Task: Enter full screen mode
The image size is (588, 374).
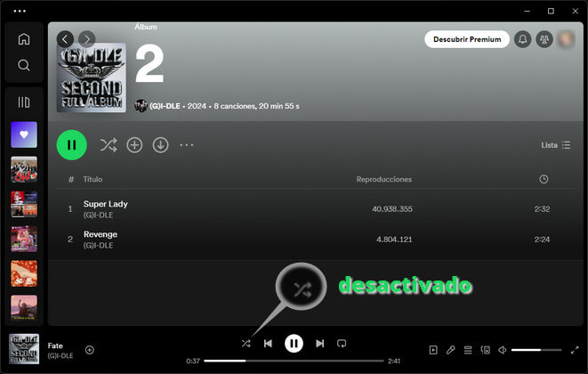Action: (x=575, y=350)
